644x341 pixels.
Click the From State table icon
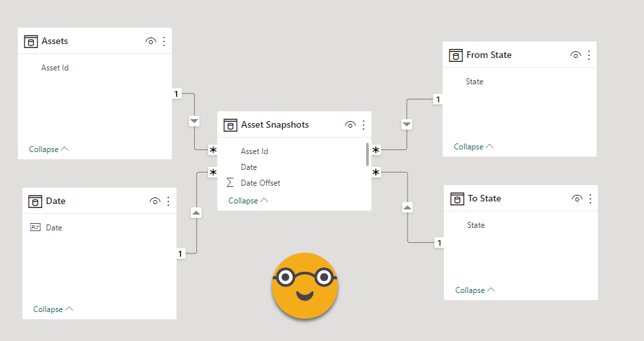point(456,55)
